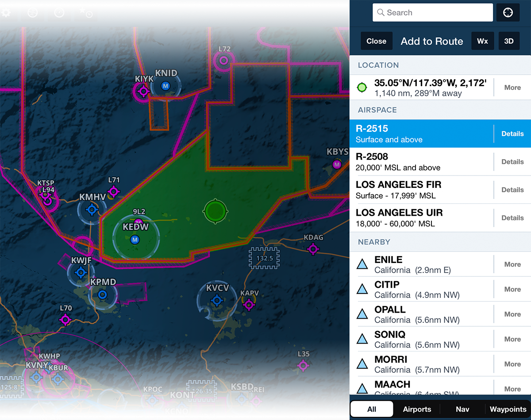Enable the location centering crosshair
Screen dimensions: 531x420
coord(508,12)
